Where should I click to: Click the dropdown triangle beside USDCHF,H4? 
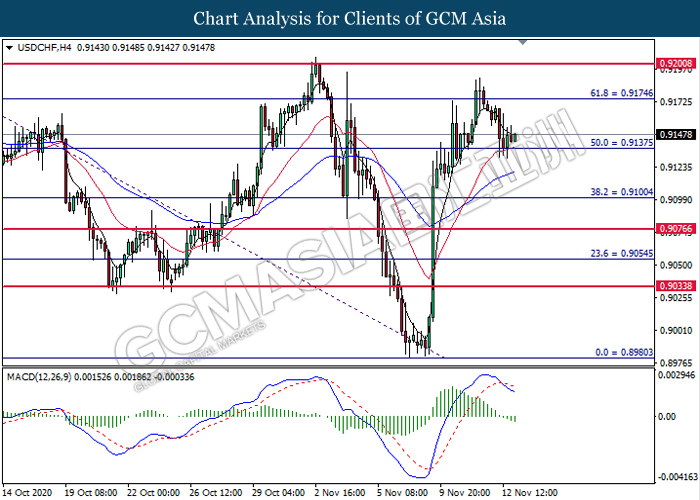tap(9, 48)
